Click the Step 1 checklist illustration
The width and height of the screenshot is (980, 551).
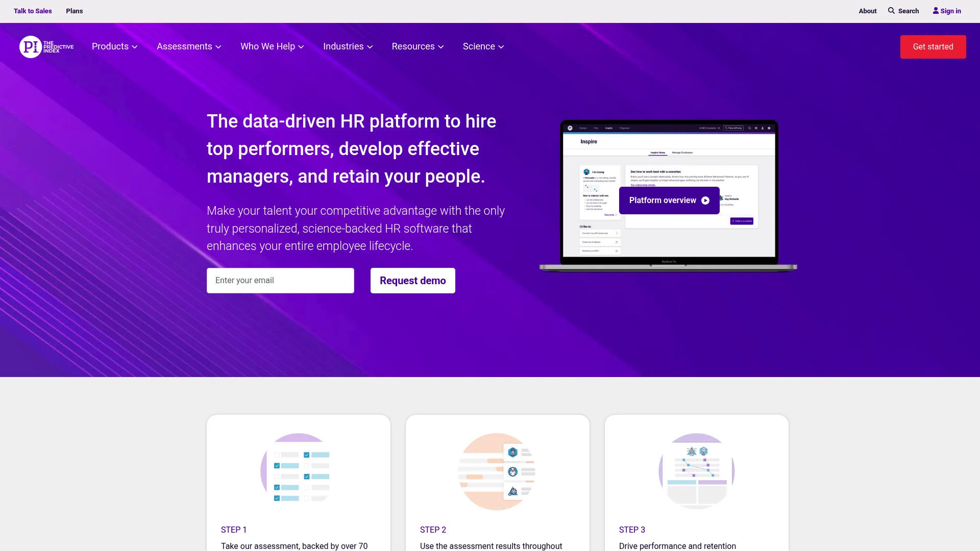click(x=299, y=471)
